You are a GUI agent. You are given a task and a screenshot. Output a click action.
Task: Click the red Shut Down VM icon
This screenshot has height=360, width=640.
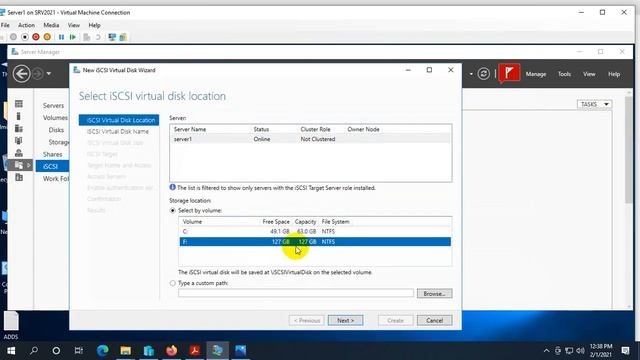[x=36, y=37]
